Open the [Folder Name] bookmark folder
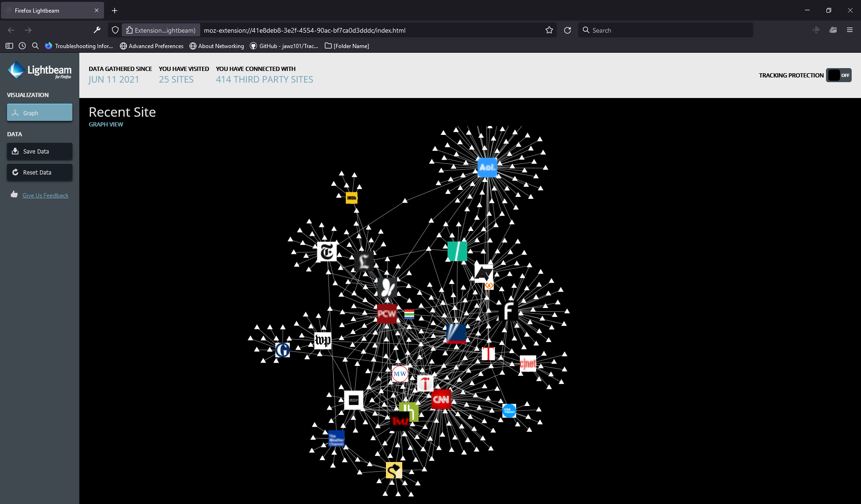This screenshot has width=861, height=504. coord(347,46)
